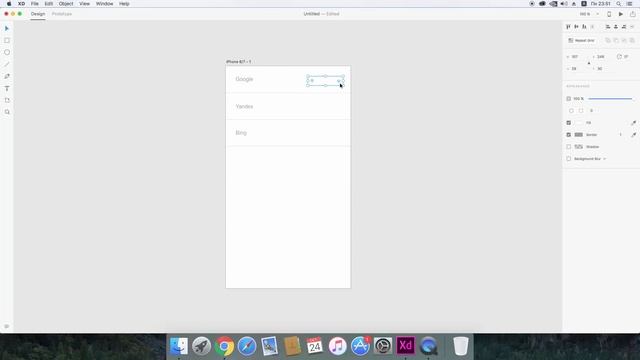Viewport: 640px width, 360px height.
Task: Switch to the Prototype tab
Action: coord(62,14)
